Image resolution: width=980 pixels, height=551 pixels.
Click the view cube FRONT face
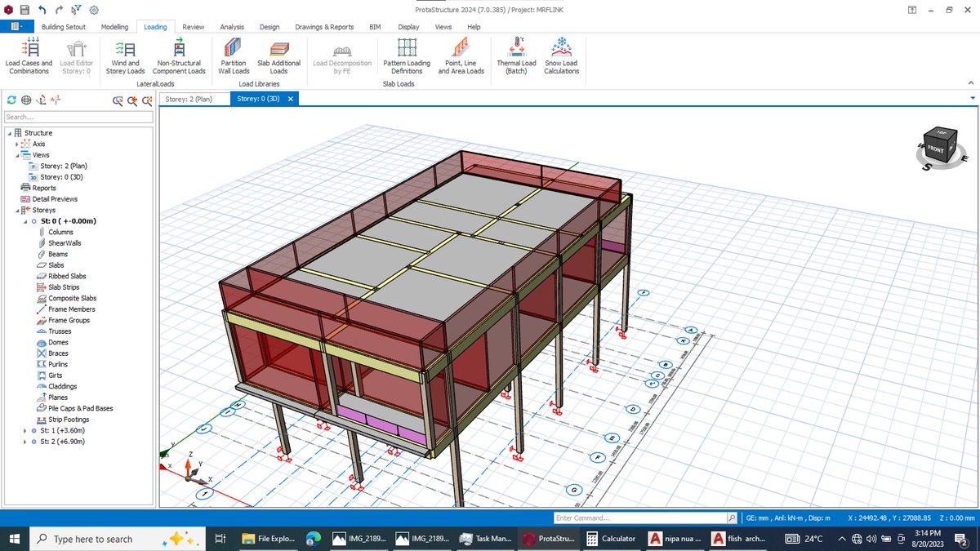[x=937, y=150]
